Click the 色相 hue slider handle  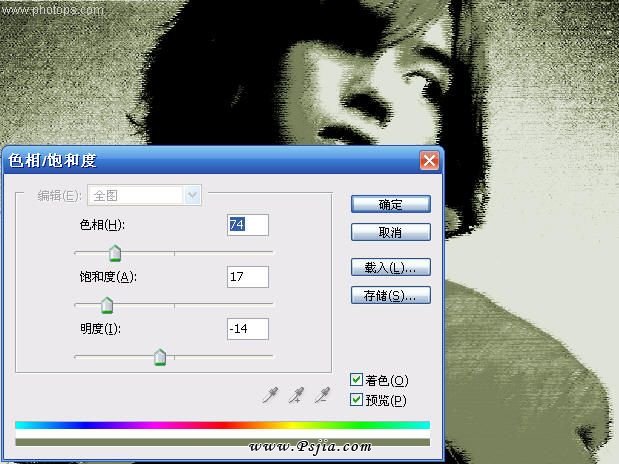115,253
